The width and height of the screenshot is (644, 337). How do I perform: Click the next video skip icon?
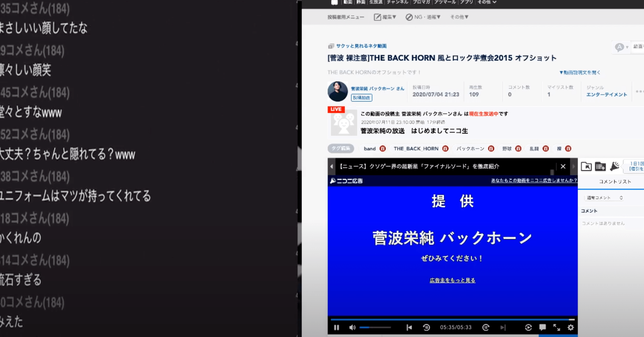point(503,328)
